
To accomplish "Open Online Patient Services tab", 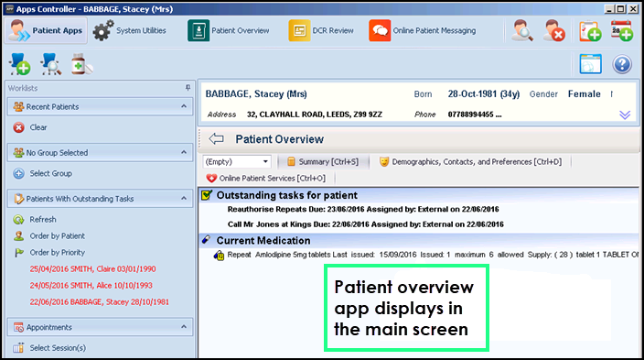I will tap(266, 178).
